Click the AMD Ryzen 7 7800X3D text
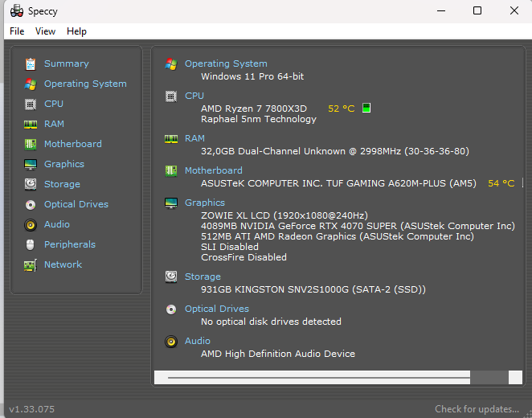 point(254,109)
